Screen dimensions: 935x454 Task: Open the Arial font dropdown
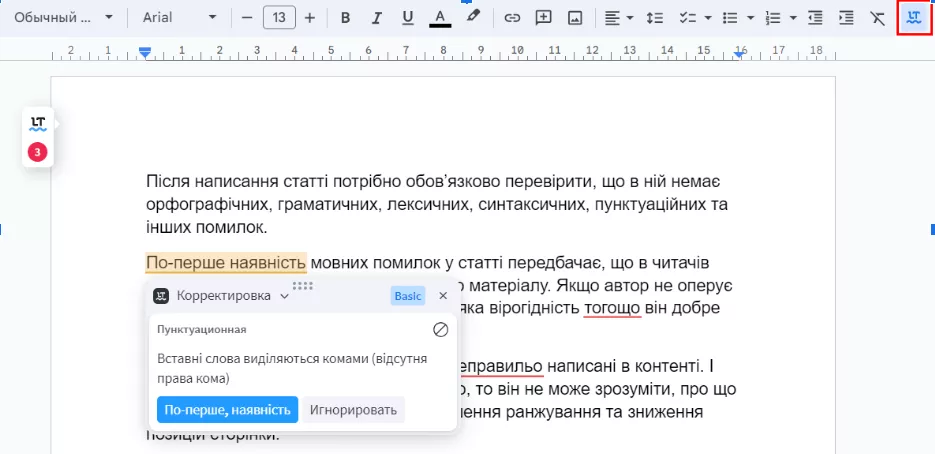179,18
